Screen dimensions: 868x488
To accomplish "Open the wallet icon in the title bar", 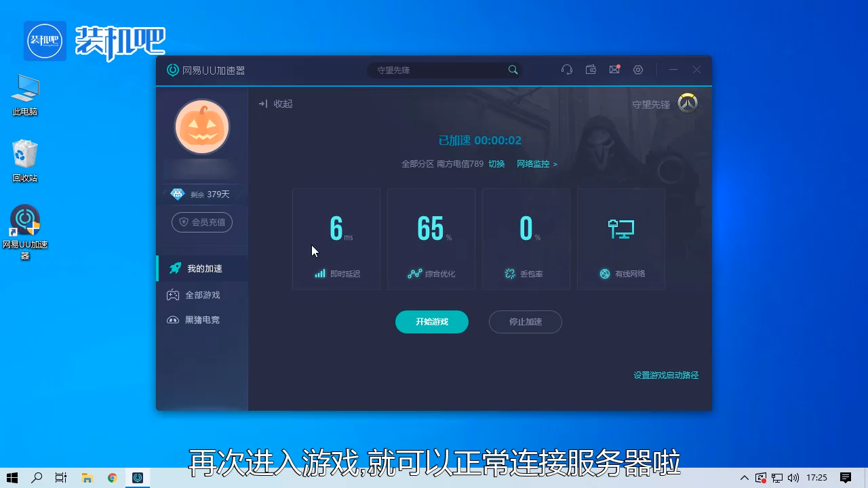I will click(x=590, y=70).
